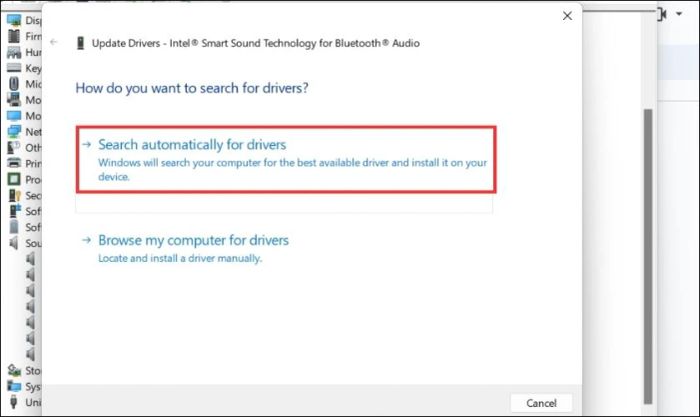Click the Cancel button
The image size is (700, 417).
point(541,403)
